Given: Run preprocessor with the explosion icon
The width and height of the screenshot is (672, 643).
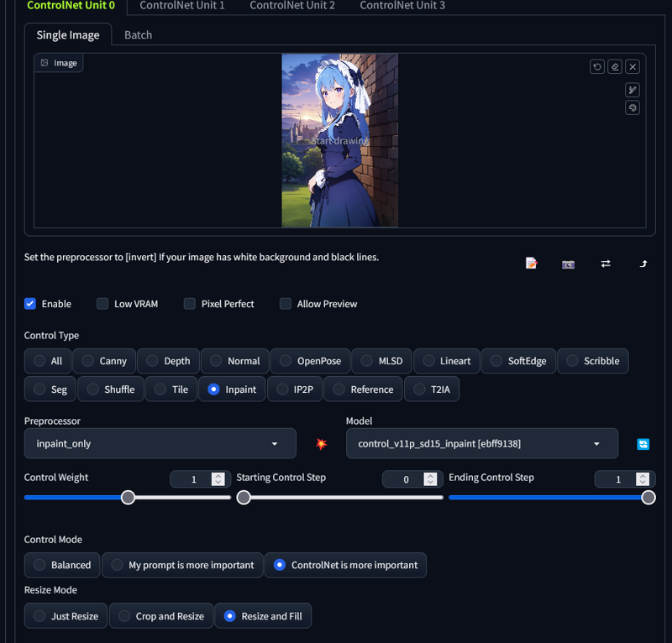Looking at the screenshot, I should [x=322, y=444].
